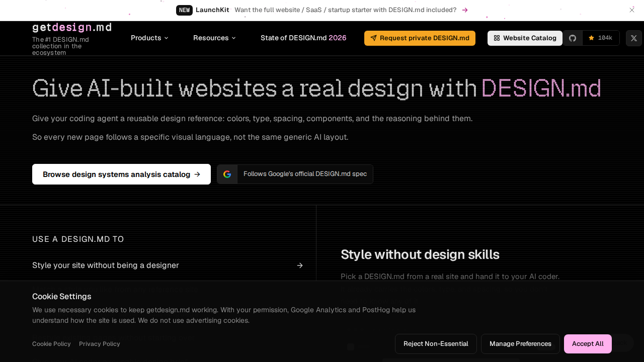The image size is (644, 362).
Task: Click Request private DESIGN.md button
Action: click(420, 38)
